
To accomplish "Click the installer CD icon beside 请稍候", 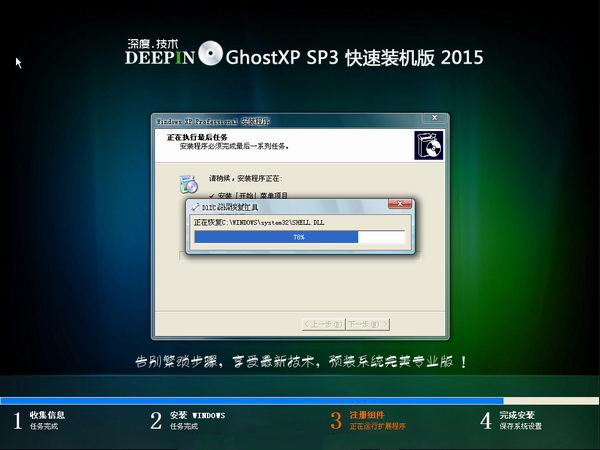I will (189, 184).
